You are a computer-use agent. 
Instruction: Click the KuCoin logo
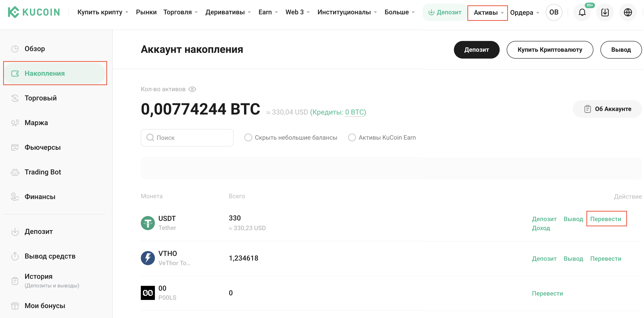pyautogui.click(x=34, y=12)
